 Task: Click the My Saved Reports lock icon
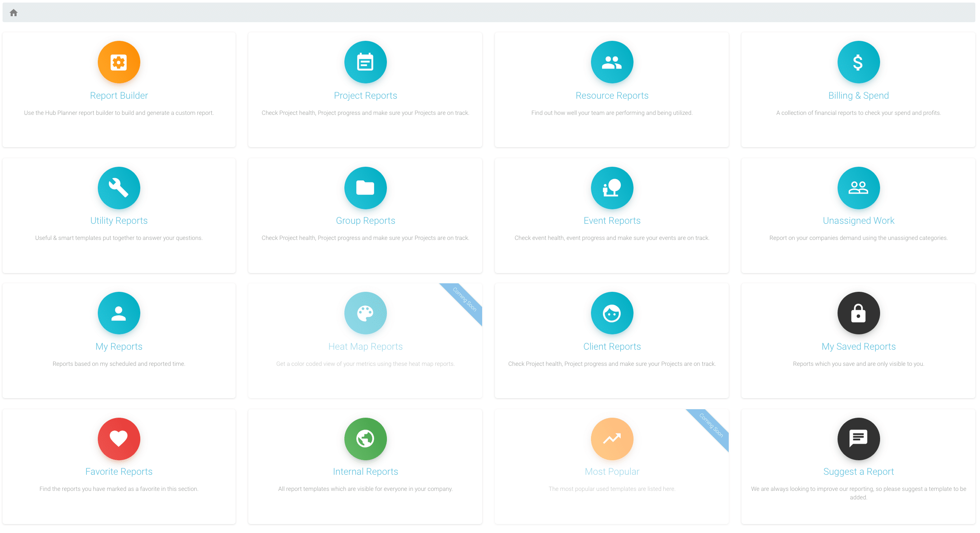(x=858, y=313)
